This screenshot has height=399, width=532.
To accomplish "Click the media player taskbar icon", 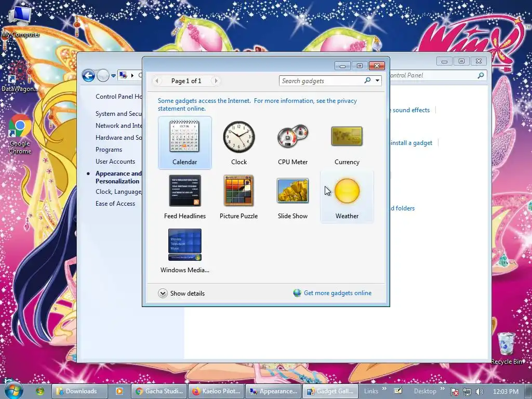I will (x=119, y=391).
